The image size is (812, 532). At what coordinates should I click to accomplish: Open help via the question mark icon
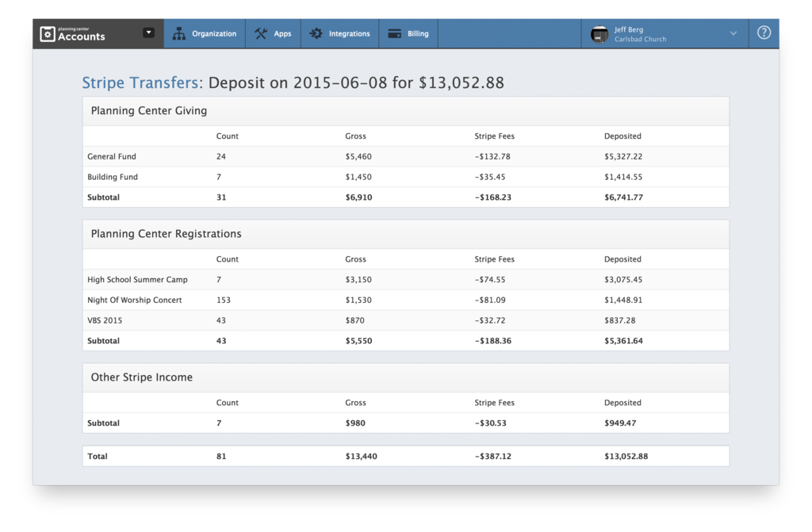[763, 33]
